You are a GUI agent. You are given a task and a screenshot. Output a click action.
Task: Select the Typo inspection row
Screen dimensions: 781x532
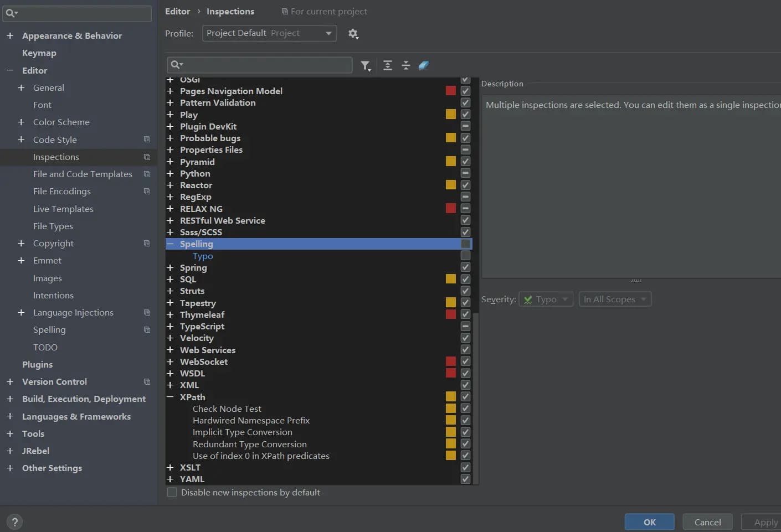[x=318, y=256]
